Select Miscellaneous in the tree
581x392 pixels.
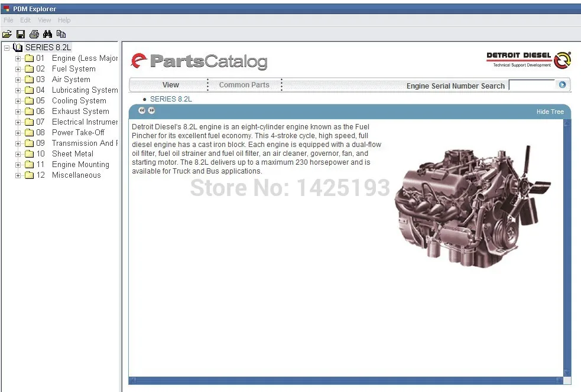pos(76,175)
